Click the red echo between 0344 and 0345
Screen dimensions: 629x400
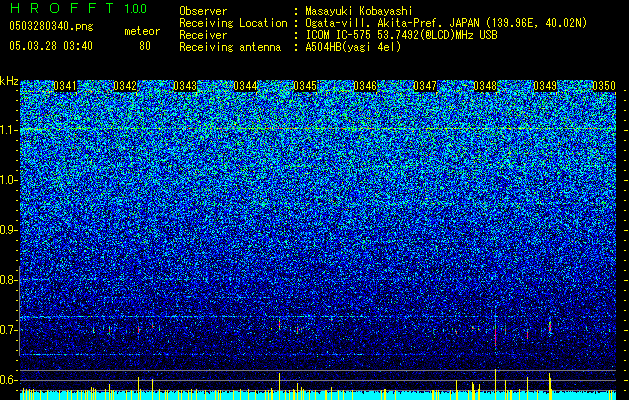280,324
